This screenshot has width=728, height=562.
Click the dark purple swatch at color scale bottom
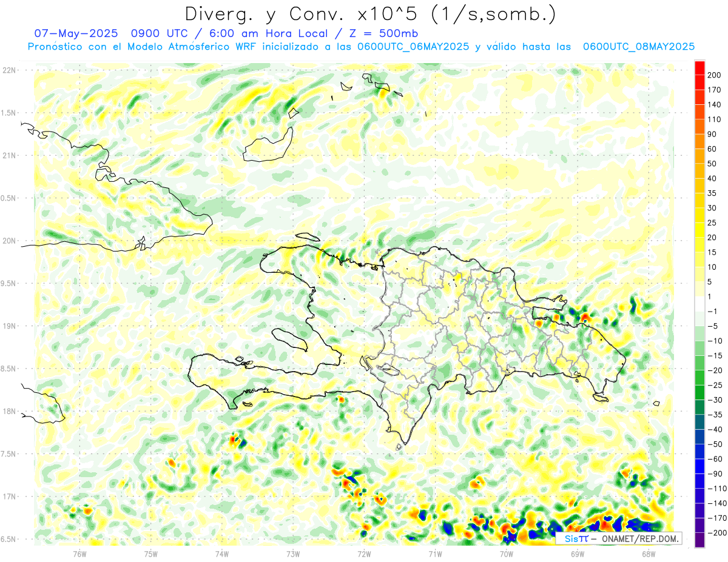[x=699, y=541]
